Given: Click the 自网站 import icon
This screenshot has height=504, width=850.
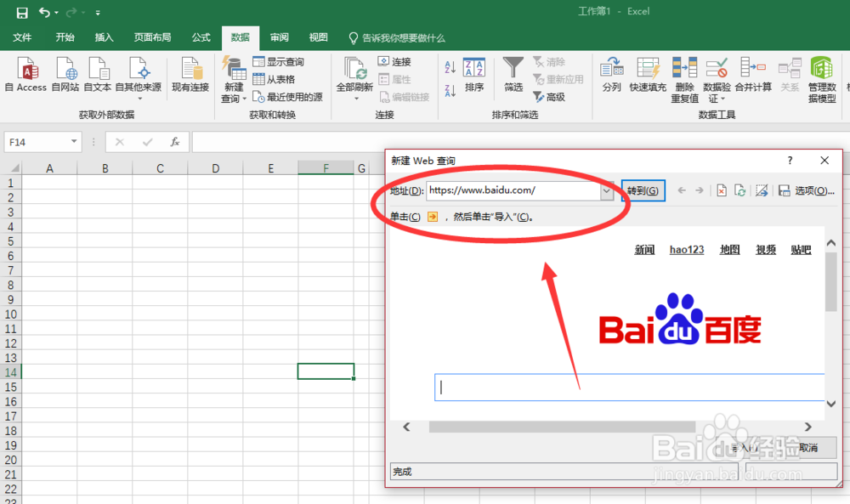Looking at the screenshot, I should pyautogui.click(x=65, y=74).
